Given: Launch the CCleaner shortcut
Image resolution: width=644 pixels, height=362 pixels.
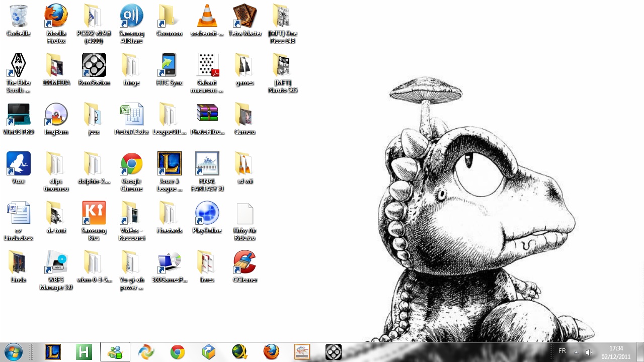Looking at the screenshot, I should coord(245,266).
